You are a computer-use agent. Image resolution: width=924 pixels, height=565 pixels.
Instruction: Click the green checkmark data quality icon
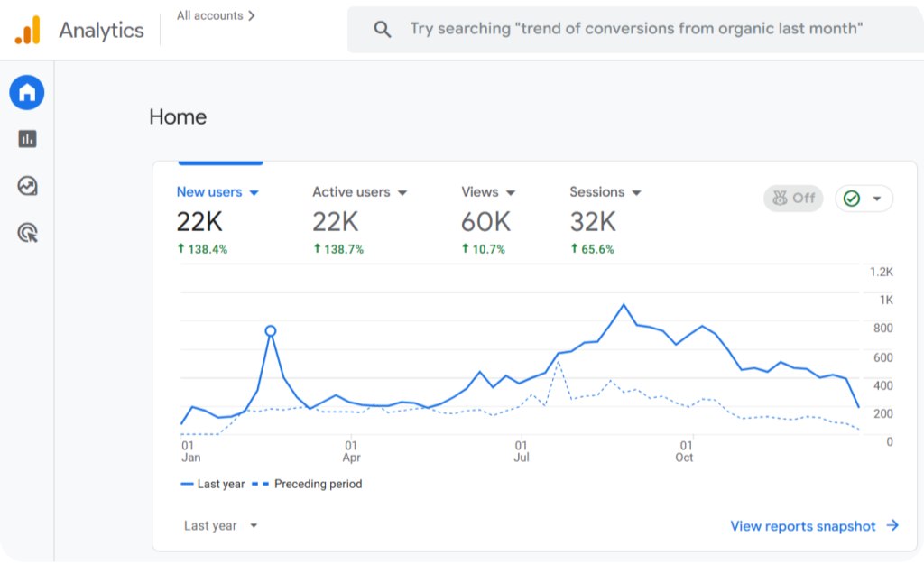coord(852,199)
